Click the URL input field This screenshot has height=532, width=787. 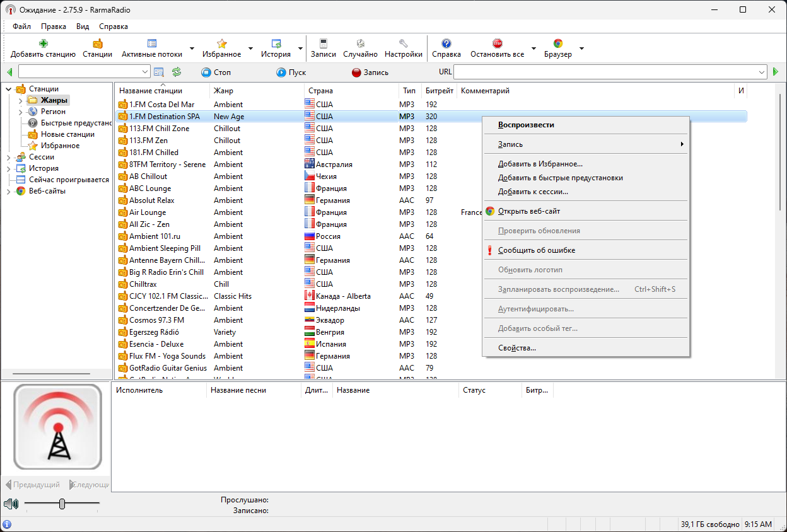tap(610, 72)
